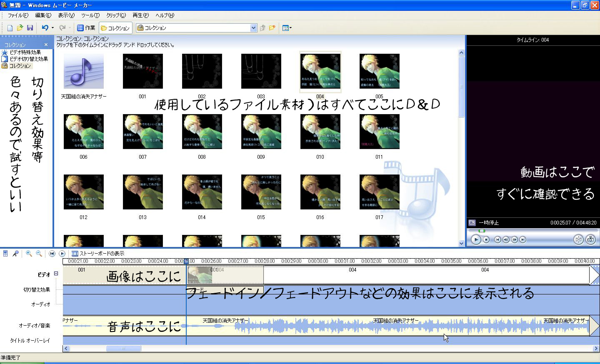Switch to ストーリーボードの表示
The image size is (600, 364).
[x=98, y=253]
